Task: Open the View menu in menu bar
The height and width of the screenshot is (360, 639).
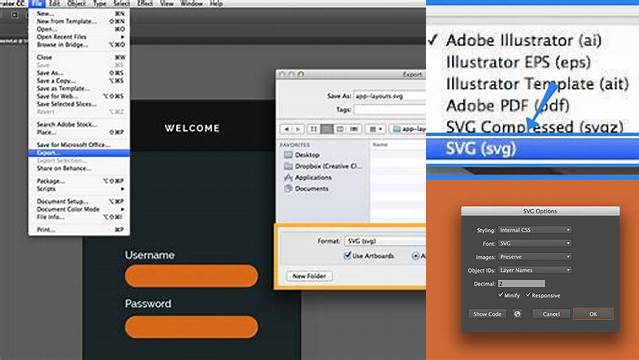Action: coord(167,4)
